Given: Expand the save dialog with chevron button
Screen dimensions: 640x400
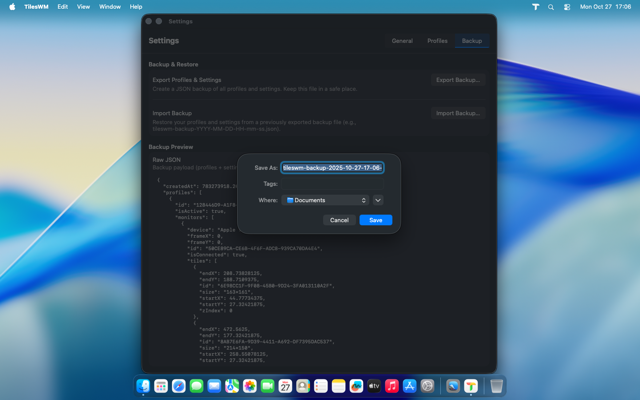Looking at the screenshot, I should coord(378,200).
